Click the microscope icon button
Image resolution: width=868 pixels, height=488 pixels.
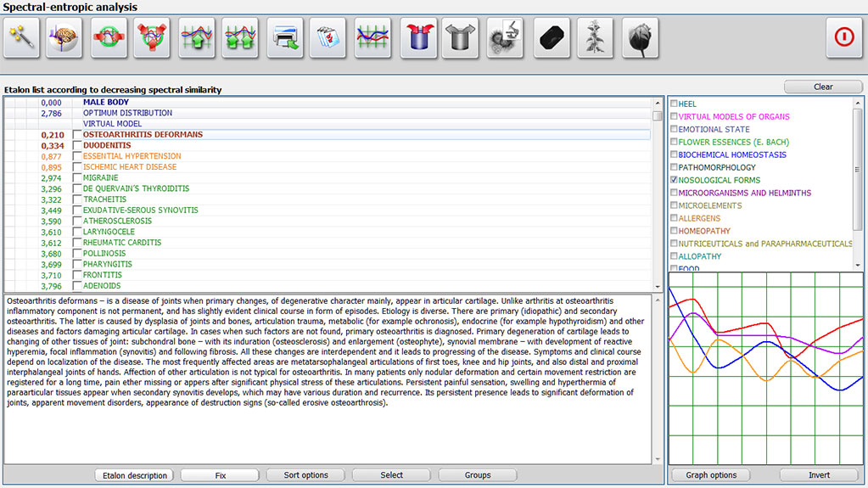(x=505, y=37)
